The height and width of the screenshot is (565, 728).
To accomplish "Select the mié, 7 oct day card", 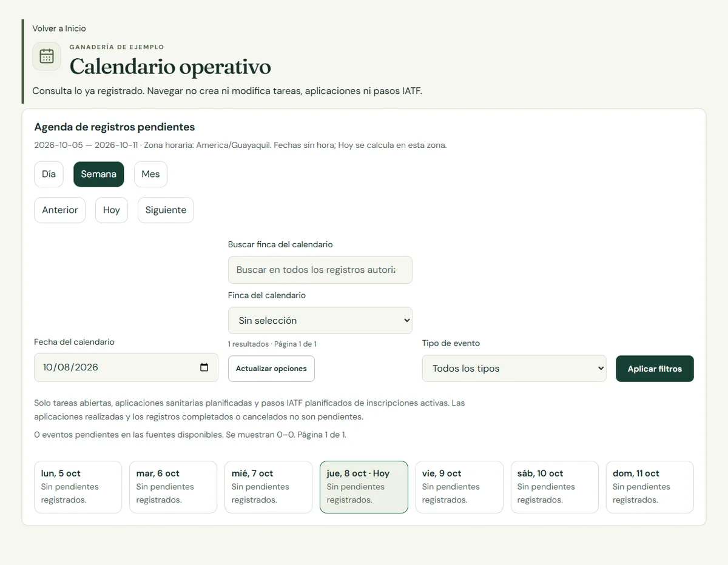I will tap(269, 487).
